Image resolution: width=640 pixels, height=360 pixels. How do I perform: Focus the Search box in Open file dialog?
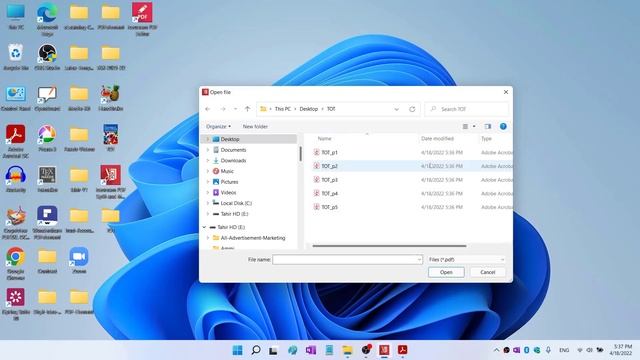click(x=467, y=109)
